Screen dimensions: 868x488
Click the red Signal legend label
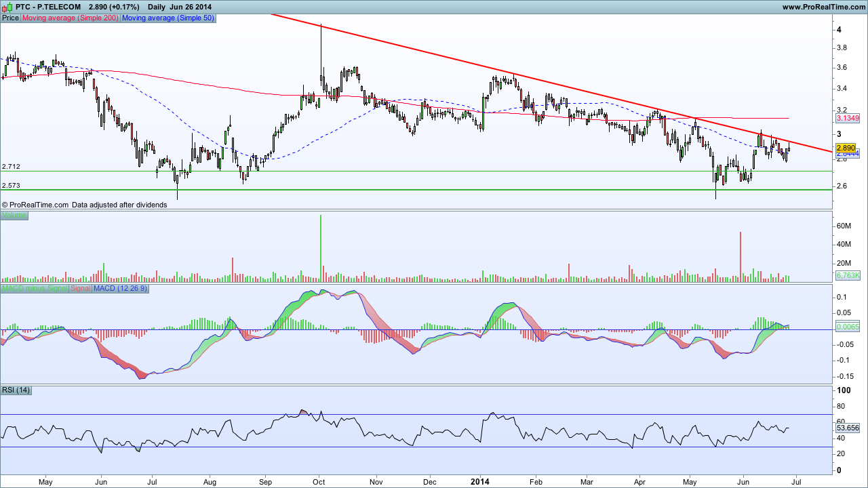click(x=81, y=289)
